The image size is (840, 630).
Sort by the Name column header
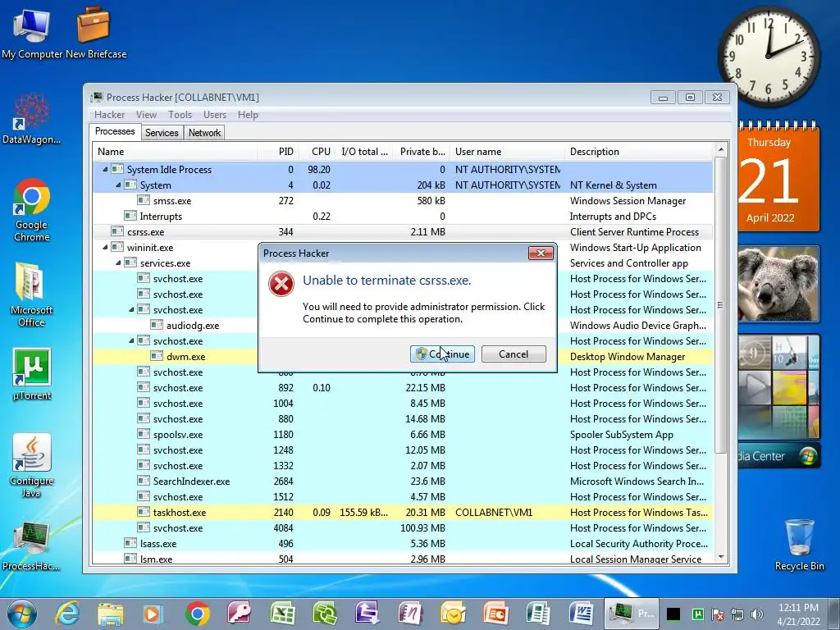coord(176,152)
